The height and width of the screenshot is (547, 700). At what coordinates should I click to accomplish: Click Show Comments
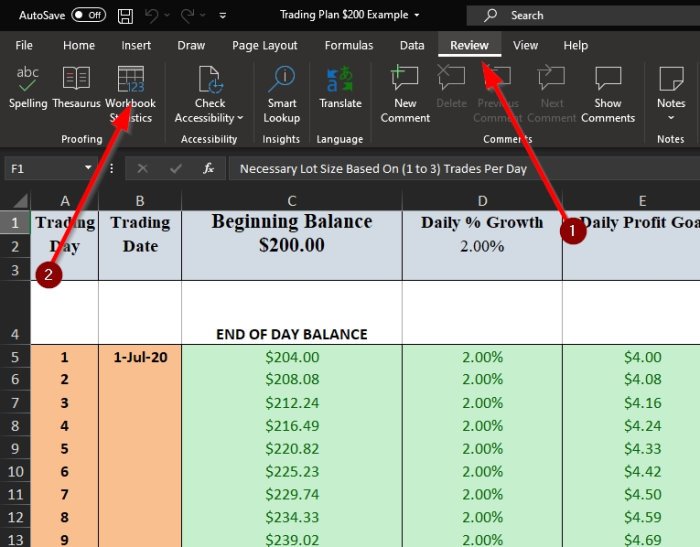coord(608,95)
